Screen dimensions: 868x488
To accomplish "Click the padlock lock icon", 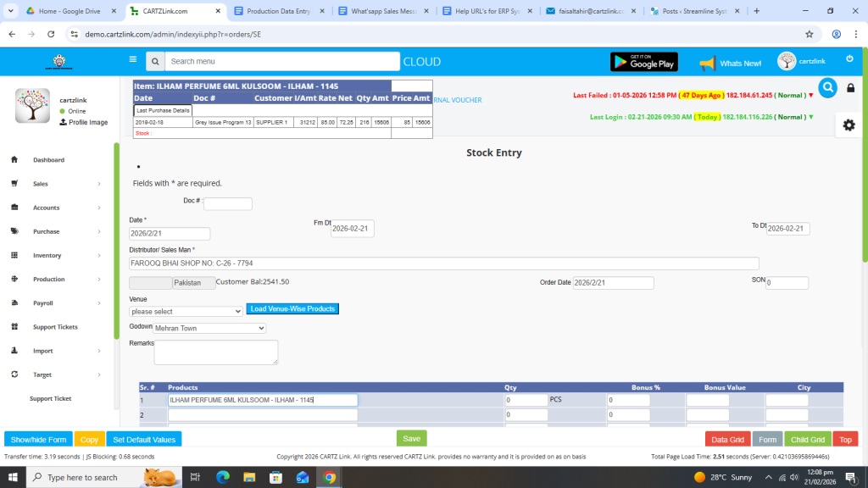I will [850, 88].
